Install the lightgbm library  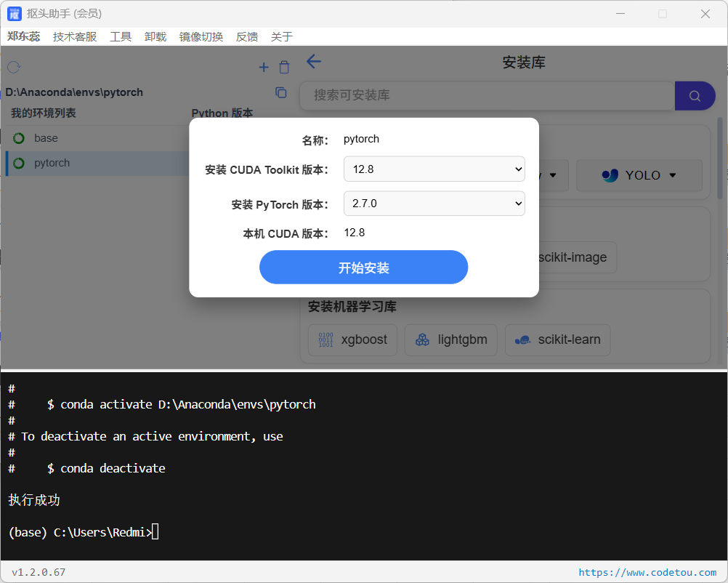450,340
